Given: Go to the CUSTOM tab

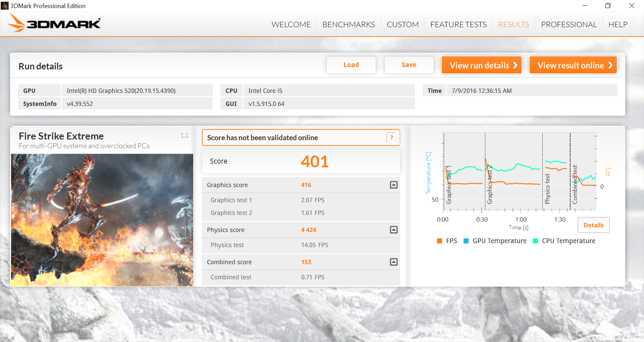Looking at the screenshot, I should coord(402,24).
